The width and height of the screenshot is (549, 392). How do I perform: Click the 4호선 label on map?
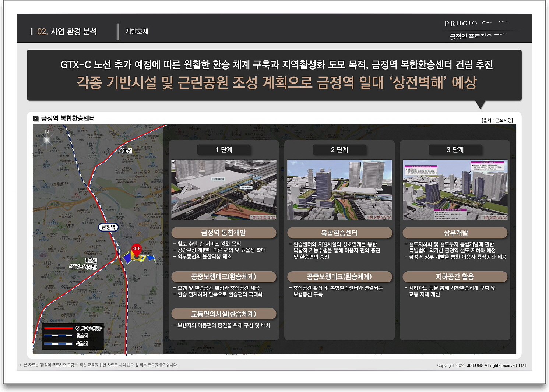click(125, 151)
